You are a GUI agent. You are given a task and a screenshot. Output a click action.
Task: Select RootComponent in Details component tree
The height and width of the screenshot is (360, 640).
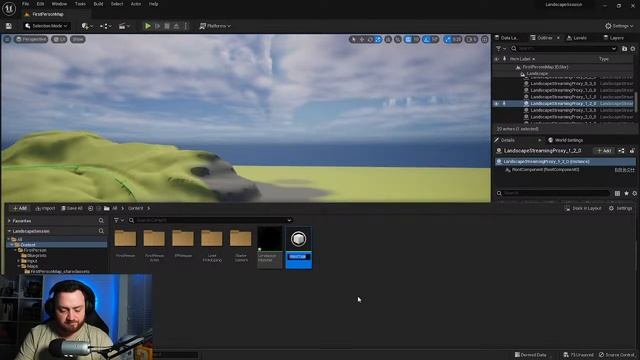(545, 169)
